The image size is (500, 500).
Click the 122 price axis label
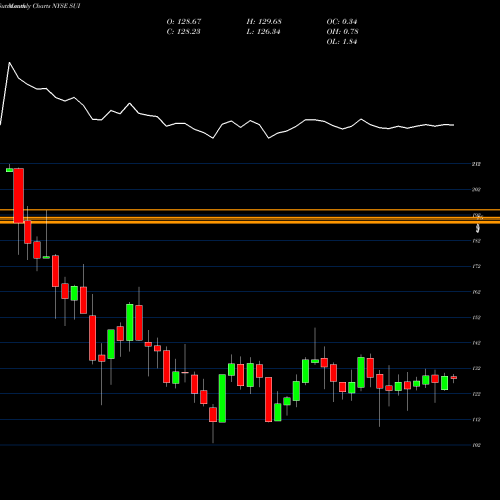tap(476, 394)
